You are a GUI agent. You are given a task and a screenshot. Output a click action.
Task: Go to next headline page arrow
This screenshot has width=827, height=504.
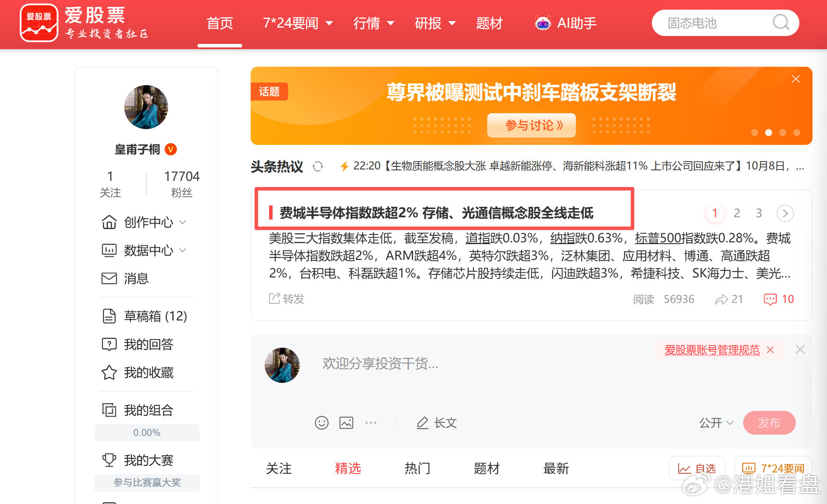tap(785, 213)
